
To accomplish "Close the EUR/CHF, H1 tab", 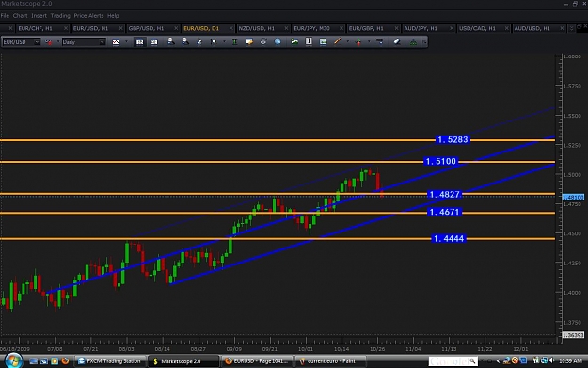I will point(66,28).
